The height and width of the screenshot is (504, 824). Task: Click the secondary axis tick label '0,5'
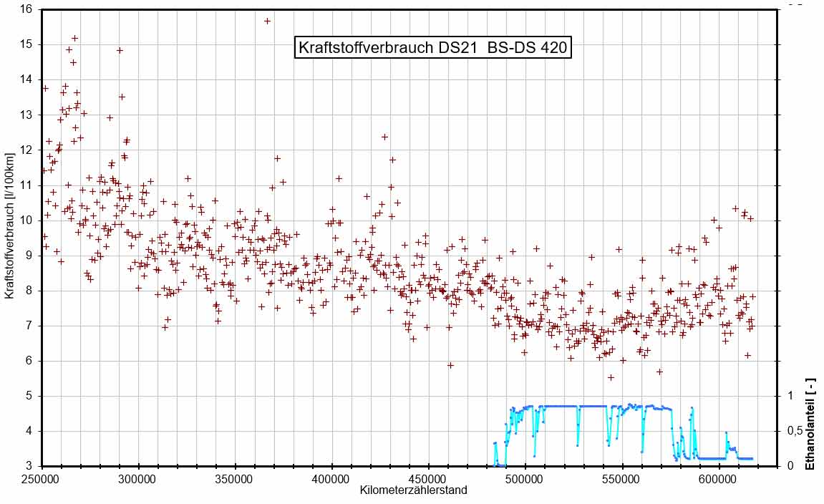794,431
